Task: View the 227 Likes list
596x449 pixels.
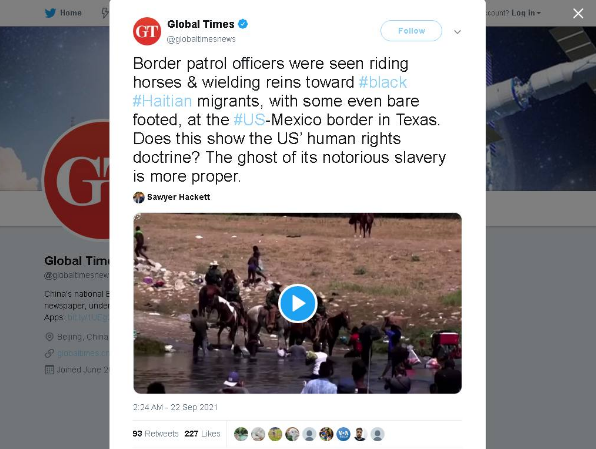Action: click(203, 434)
